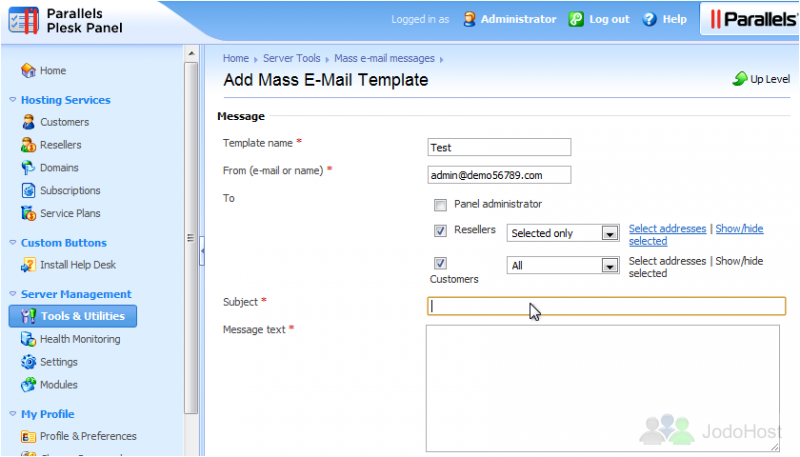The height and width of the screenshot is (457, 800).
Task: Collapse the Custom Buttons section
Action: [13, 242]
